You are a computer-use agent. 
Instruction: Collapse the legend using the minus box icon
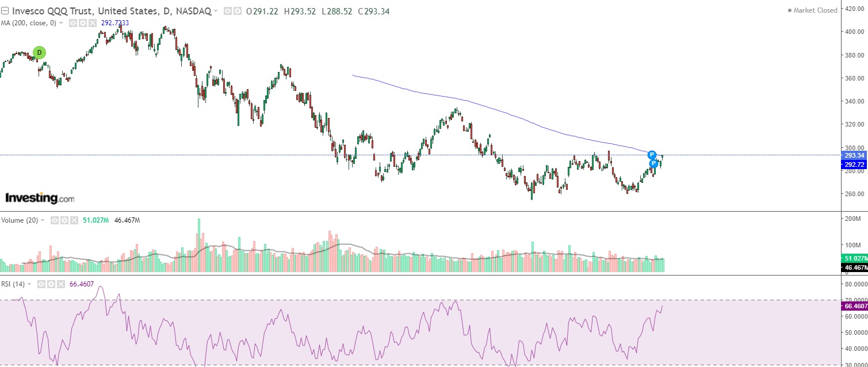click(5, 11)
